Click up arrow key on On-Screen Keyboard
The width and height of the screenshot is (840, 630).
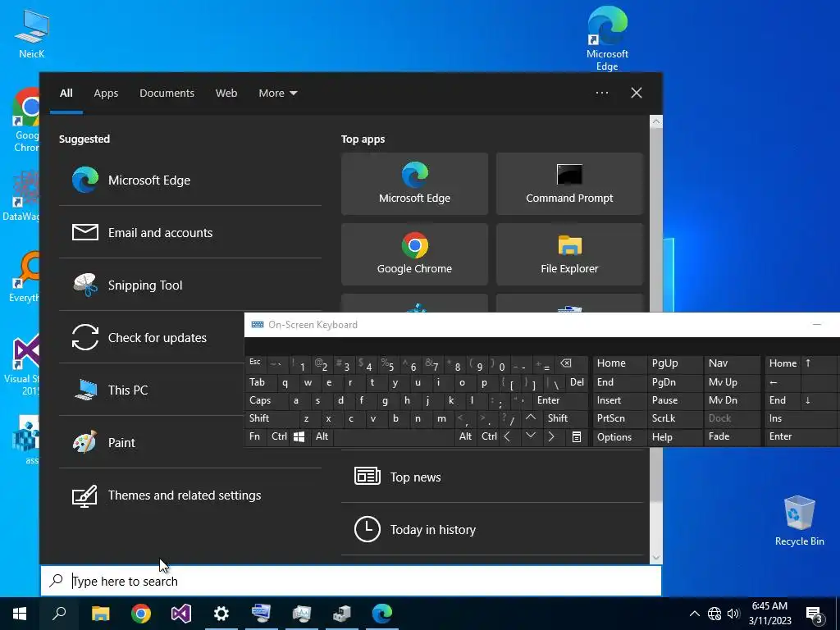531,418
